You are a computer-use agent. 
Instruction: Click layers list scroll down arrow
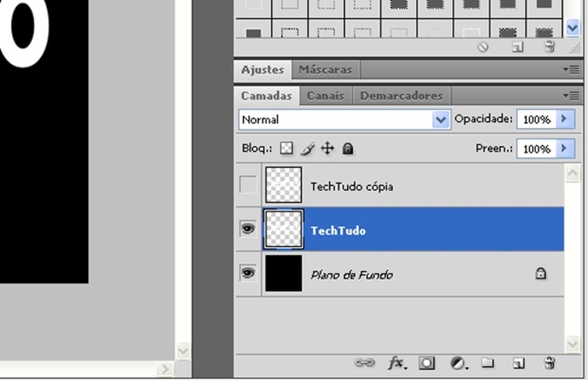(572, 344)
